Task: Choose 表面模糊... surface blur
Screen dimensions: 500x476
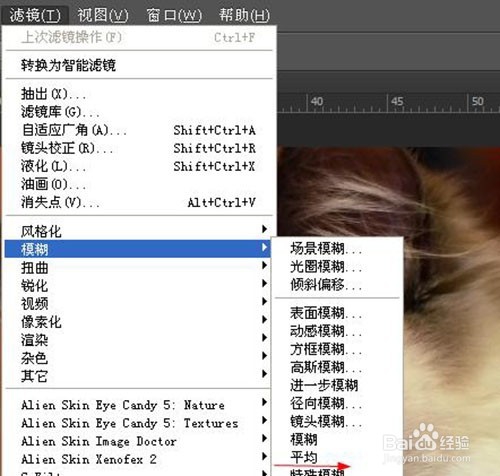Action: tap(337, 313)
